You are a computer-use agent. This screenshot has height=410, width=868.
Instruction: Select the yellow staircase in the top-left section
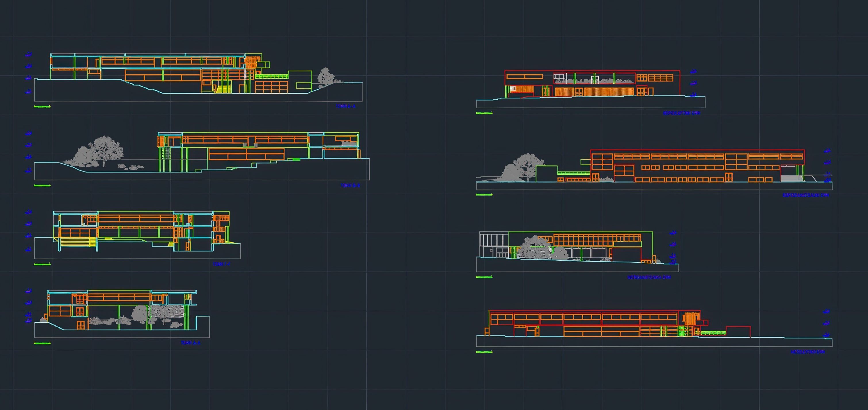(223, 89)
